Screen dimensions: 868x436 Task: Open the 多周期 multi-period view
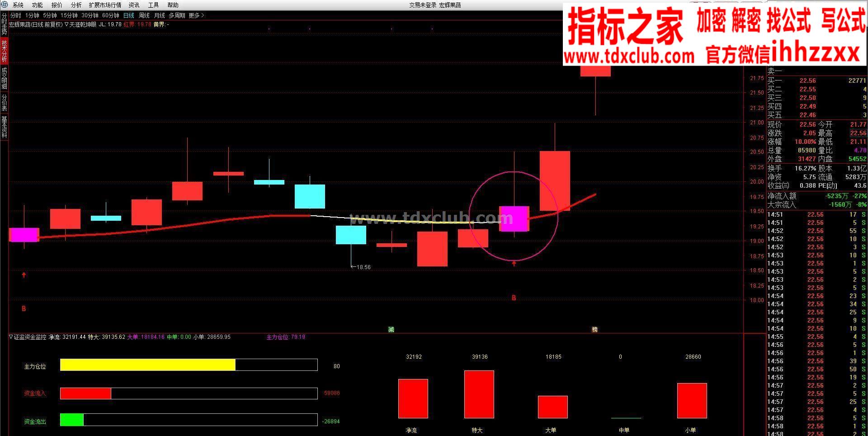(177, 15)
